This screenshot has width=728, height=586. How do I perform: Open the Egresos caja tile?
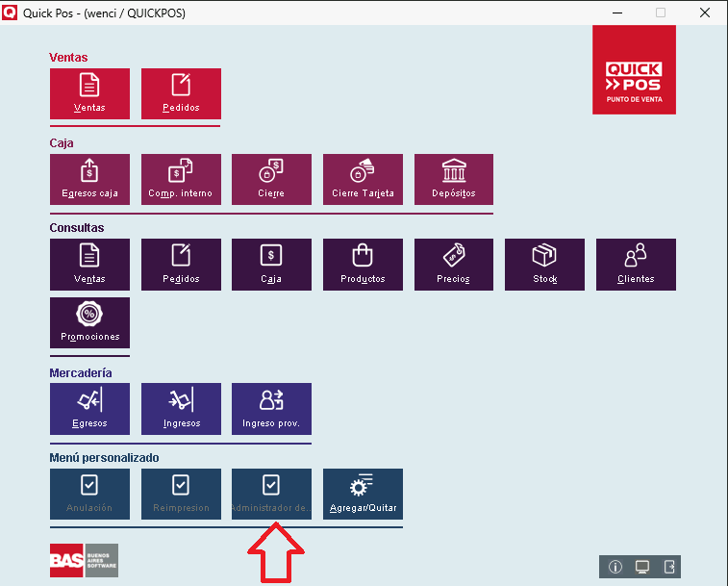click(89, 179)
